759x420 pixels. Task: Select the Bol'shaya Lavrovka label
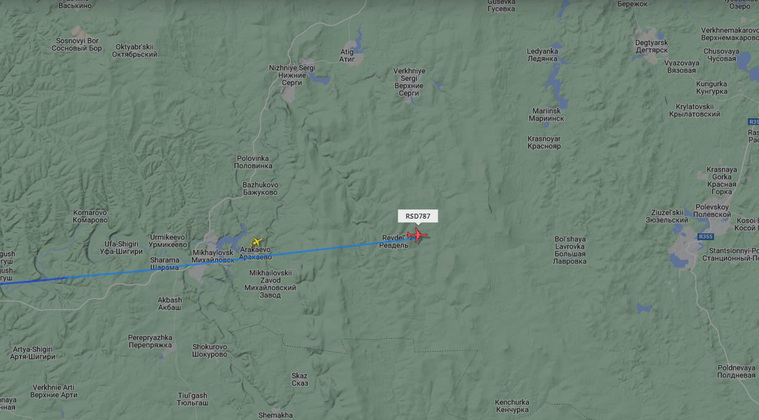tap(570, 250)
